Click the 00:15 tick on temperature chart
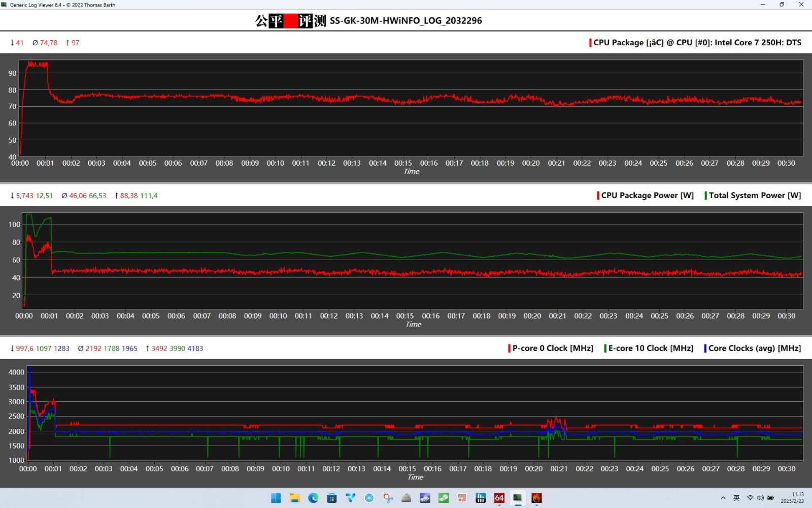 tap(403, 163)
